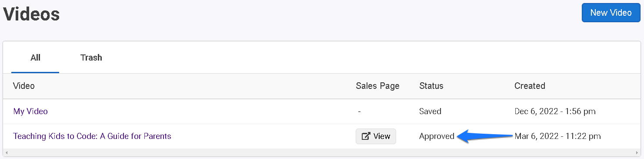Click the Mar 6, 2022 created date
644x159 pixels.
click(557, 136)
